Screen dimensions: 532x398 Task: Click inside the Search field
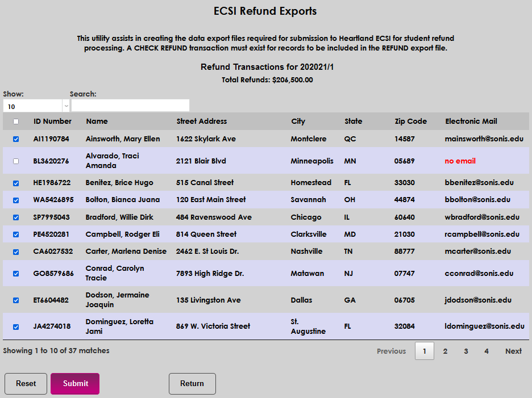click(130, 105)
